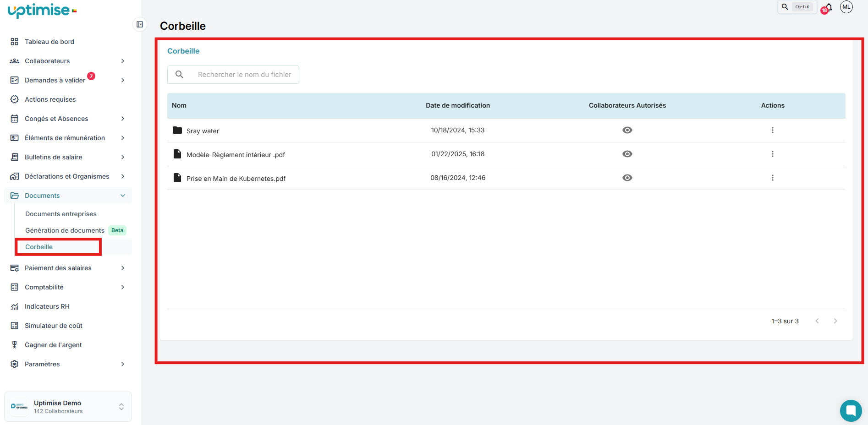Click the Prise en Main de Kubernetes.pdf name
The width and height of the screenshot is (868, 425).
[x=236, y=179]
